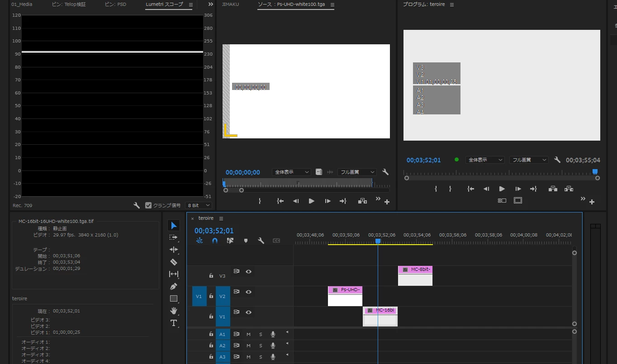Open Program monitor button editor plus
This screenshot has width=617, height=364.
592,202
